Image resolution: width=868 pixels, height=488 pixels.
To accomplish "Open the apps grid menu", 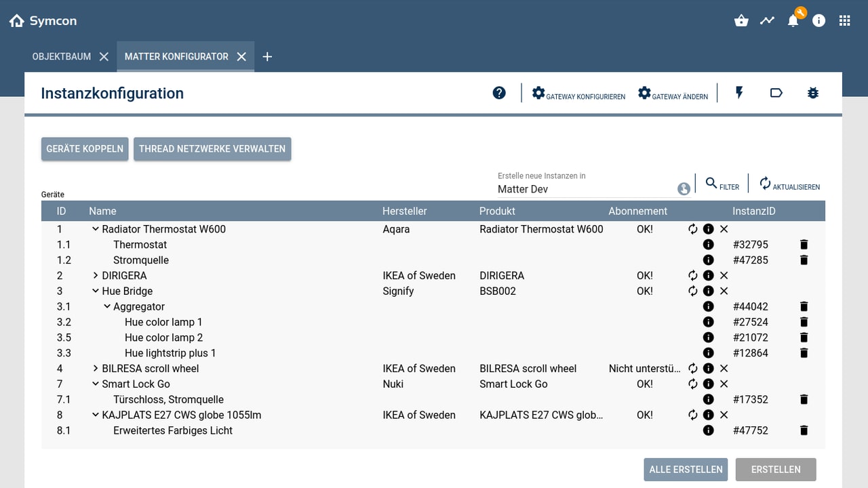I will pos(844,21).
